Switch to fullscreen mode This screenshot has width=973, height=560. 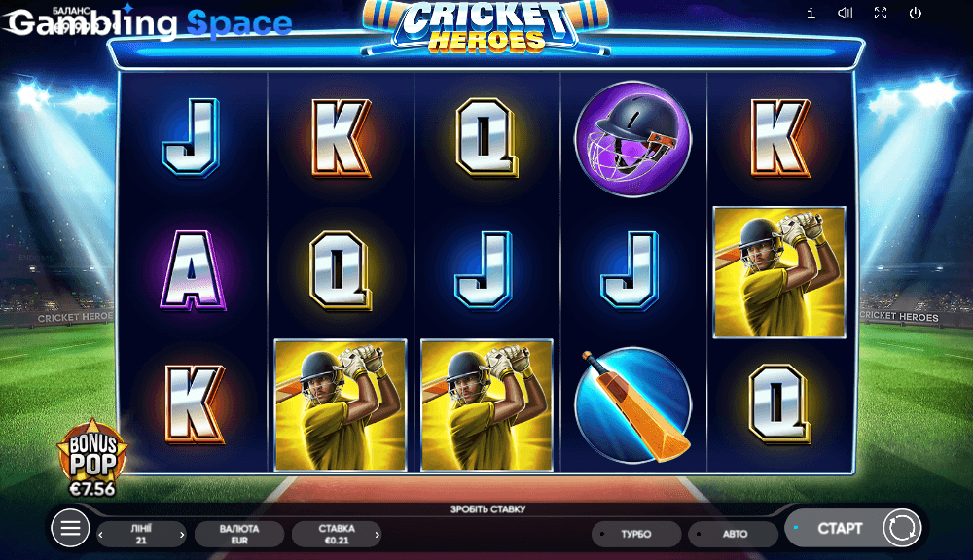(881, 13)
